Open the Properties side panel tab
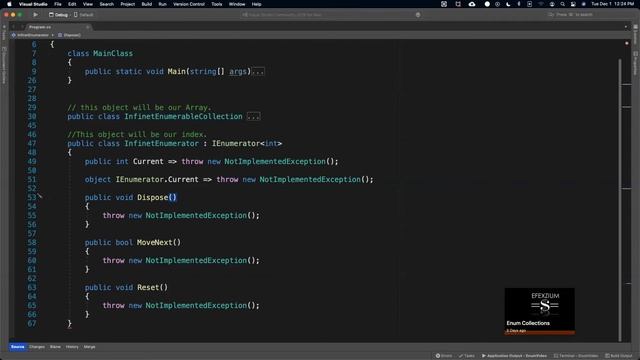The width and height of the screenshot is (640, 360). (x=636, y=63)
